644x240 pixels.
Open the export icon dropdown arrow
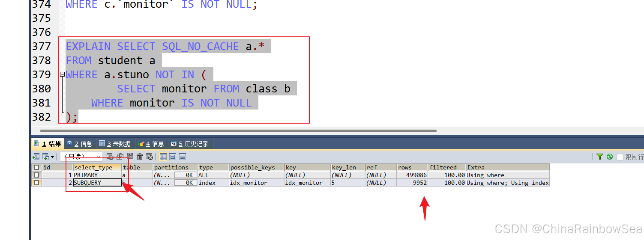coord(53,157)
